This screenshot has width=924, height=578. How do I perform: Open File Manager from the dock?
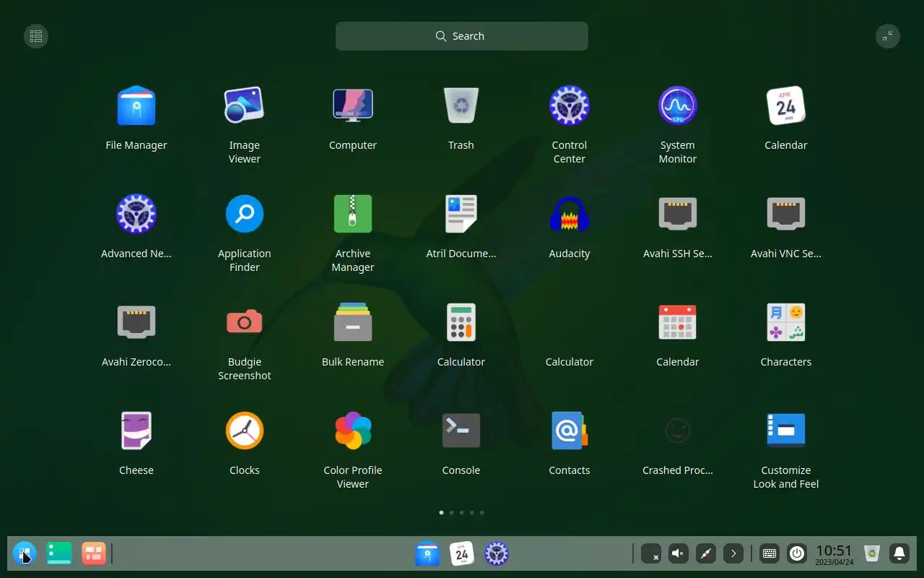[x=427, y=553]
